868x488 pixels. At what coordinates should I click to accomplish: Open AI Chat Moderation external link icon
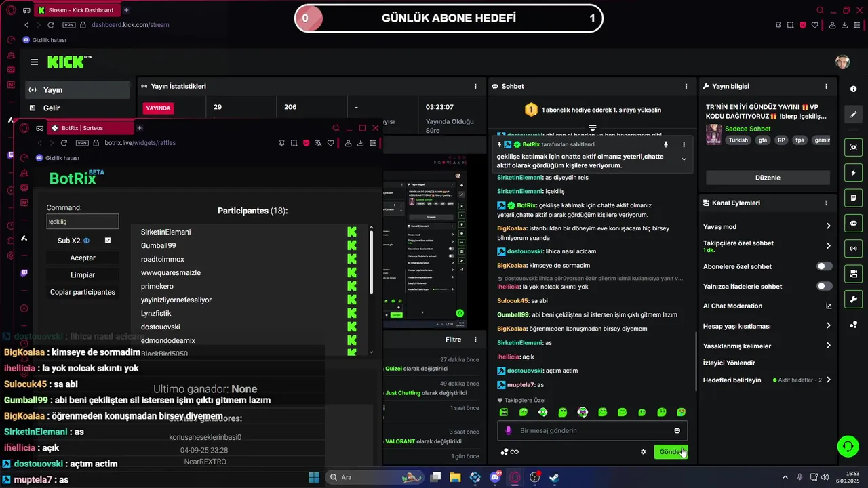pyautogui.click(x=828, y=306)
